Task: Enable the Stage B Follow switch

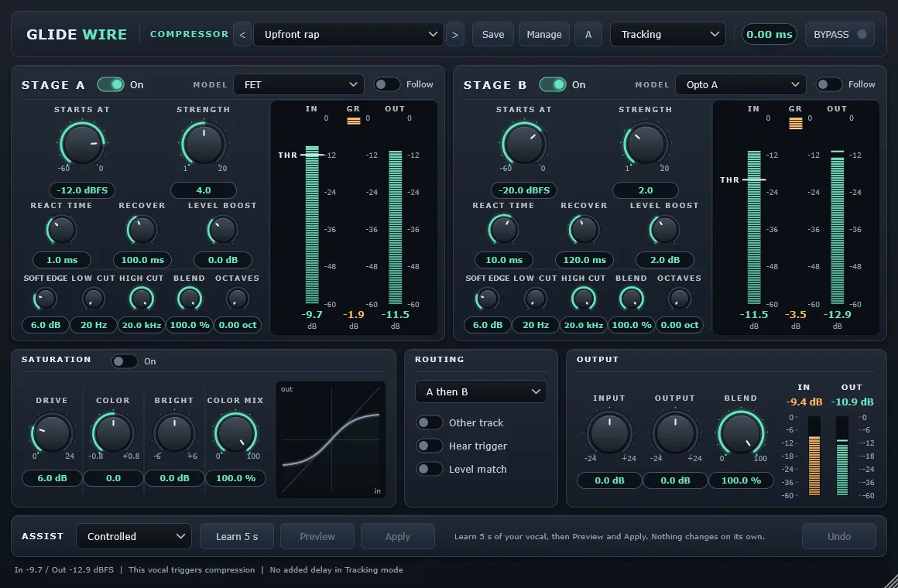Action: 829,85
